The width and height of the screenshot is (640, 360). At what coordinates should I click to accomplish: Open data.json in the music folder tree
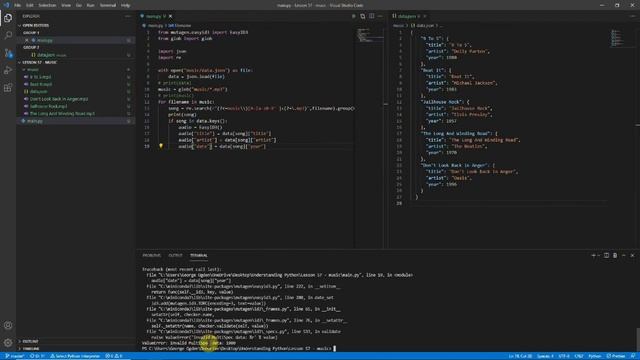(76, 91)
